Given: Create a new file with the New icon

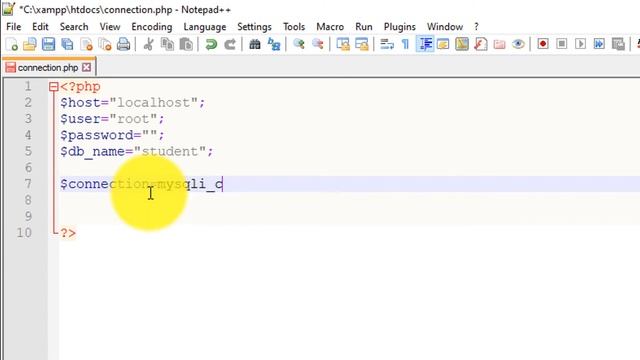Looking at the screenshot, I should [x=12, y=44].
